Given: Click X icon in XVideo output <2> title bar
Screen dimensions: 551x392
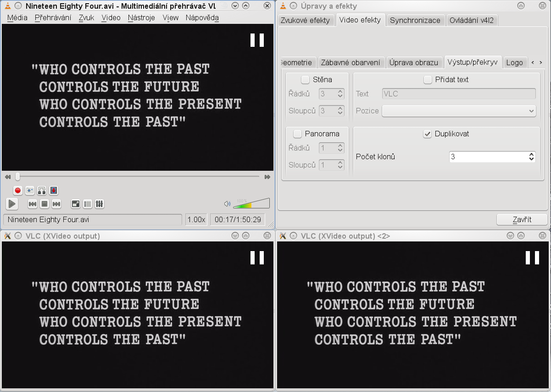Looking at the screenshot, I should pos(283,235).
